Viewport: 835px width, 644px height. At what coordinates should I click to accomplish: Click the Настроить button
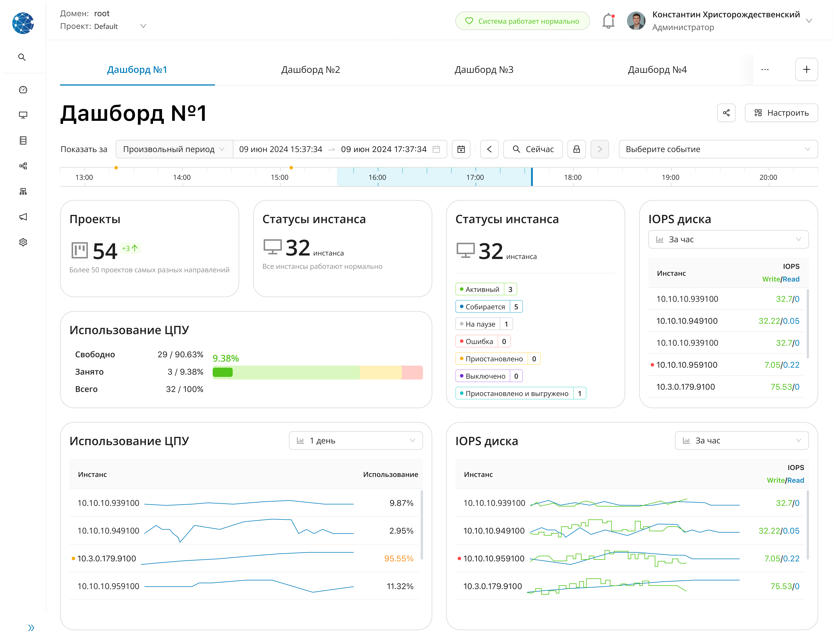point(781,113)
